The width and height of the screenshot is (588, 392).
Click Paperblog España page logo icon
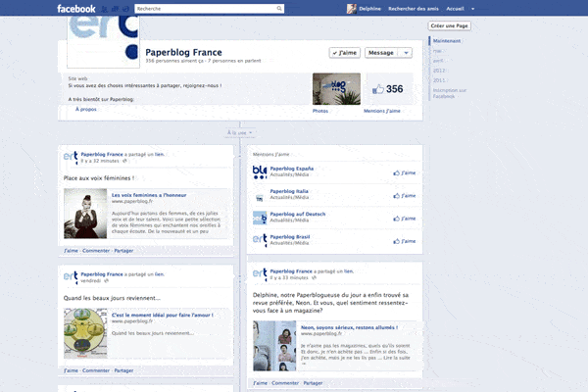[x=260, y=171]
